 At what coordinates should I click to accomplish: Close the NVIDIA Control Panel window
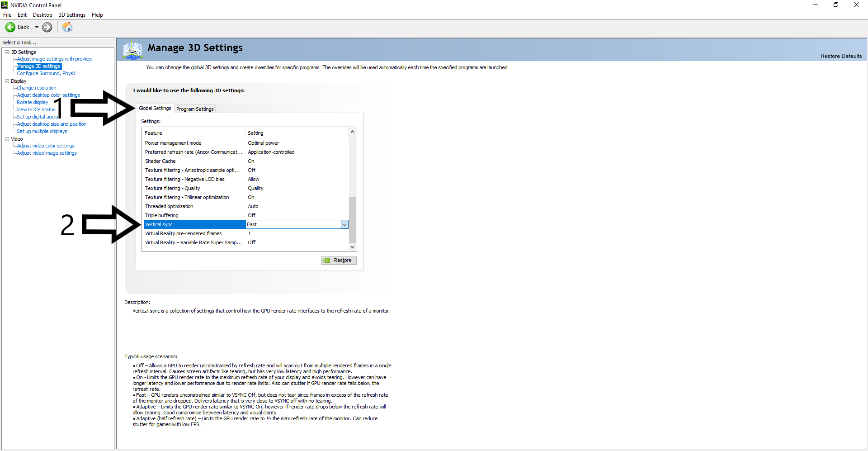(857, 5)
